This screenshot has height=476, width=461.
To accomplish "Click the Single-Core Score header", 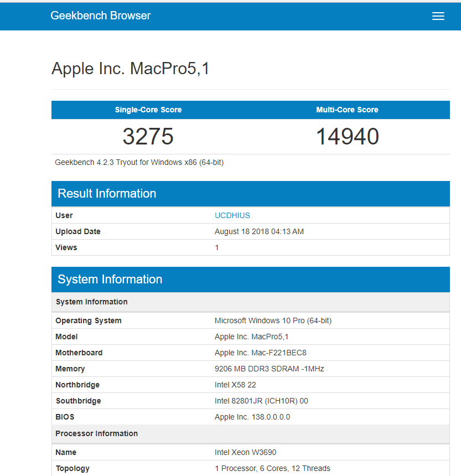I will coord(148,110).
